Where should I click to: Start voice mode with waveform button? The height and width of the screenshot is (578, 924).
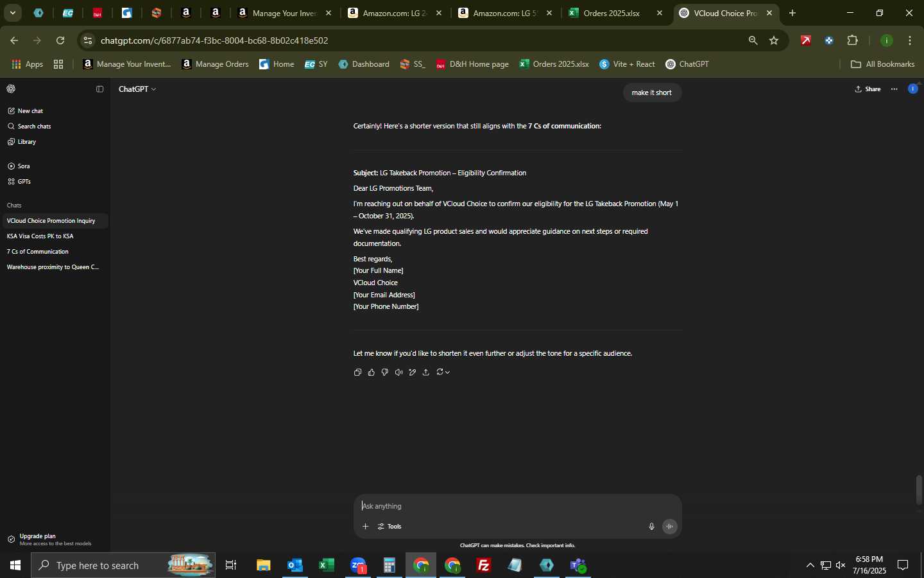pyautogui.click(x=670, y=527)
